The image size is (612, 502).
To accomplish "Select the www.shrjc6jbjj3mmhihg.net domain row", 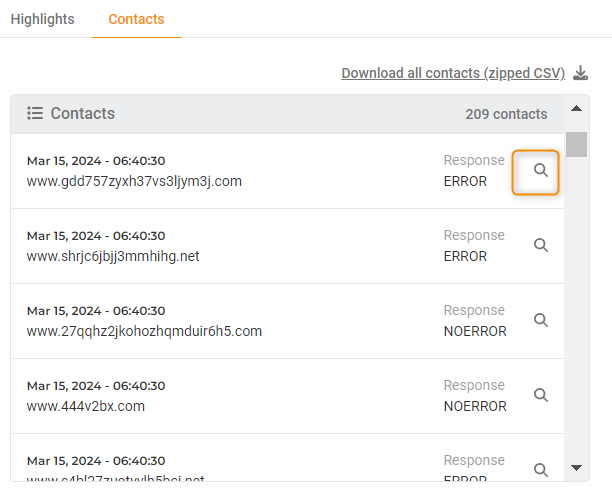I will pos(113,256).
